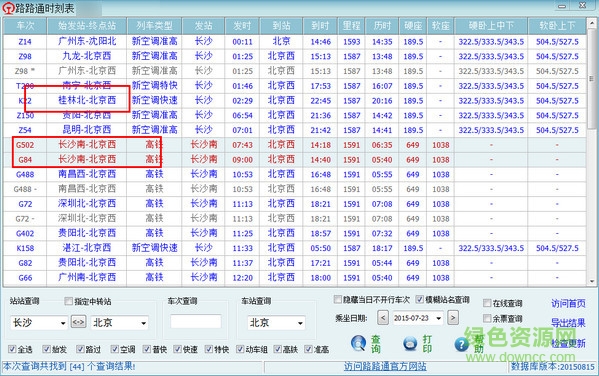Select train Z54 row

pyautogui.click(x=295, y=130)
